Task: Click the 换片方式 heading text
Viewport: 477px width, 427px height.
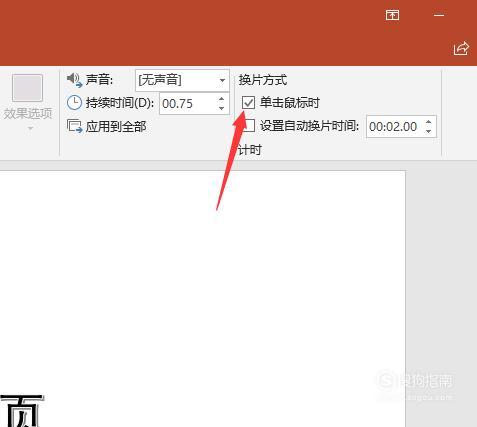Action: pyautogui.click(x=263, y=80)
